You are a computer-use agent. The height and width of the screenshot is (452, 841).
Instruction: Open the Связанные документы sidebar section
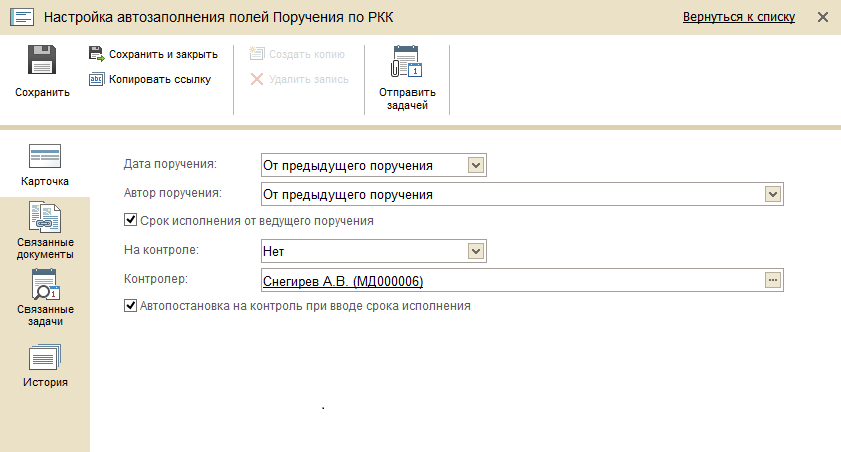point(45,231)
